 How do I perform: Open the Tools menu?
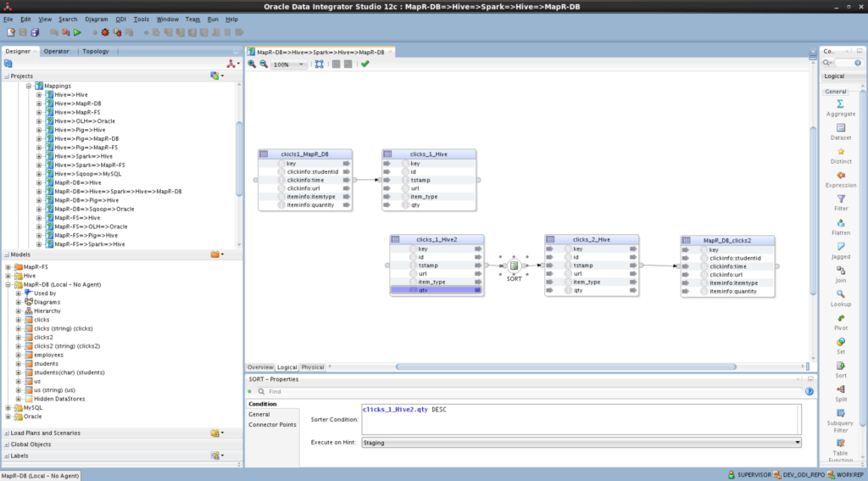click(x=142, y=20)
